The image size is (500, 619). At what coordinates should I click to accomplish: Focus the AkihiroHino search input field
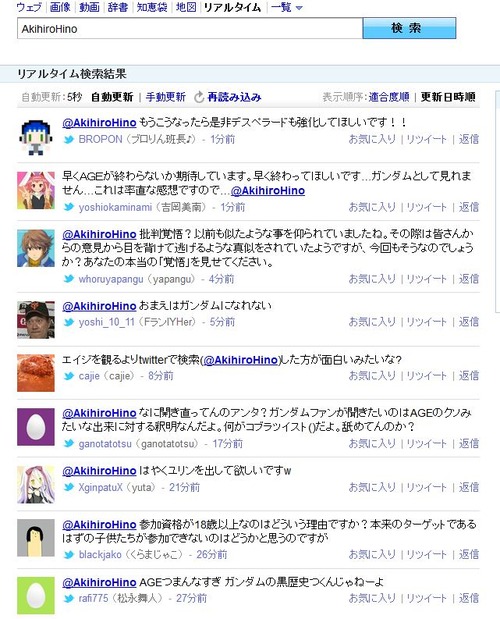click(x=190, y=29)
